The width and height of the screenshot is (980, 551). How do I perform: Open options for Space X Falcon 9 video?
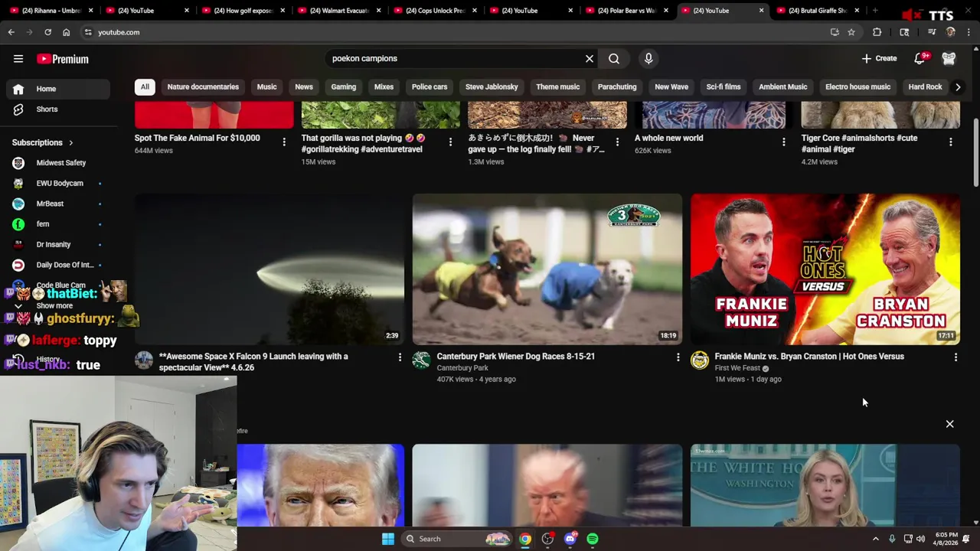pyautogui.click(x=400, y=357)
